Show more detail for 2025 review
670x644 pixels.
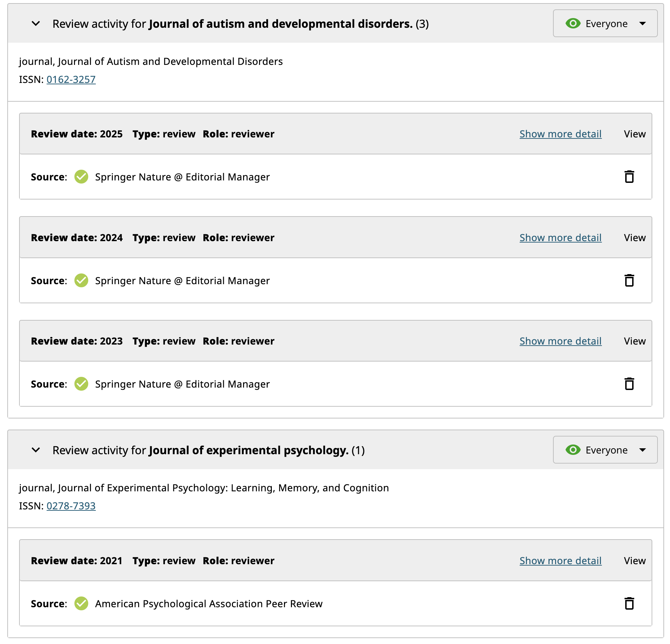point(560,134)
